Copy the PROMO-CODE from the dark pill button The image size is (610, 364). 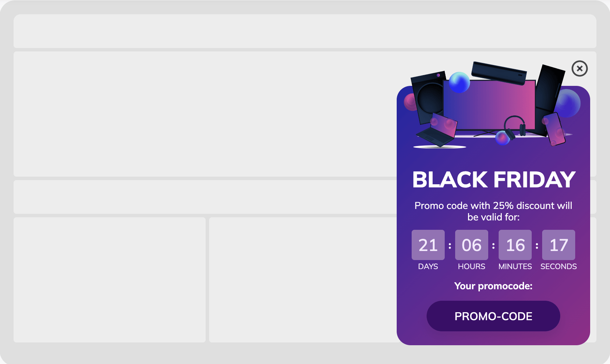[493, 316]
